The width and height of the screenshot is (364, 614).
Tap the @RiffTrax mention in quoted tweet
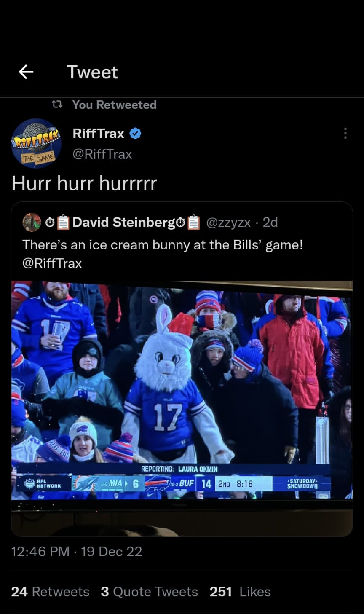click(x=52, y=263)
